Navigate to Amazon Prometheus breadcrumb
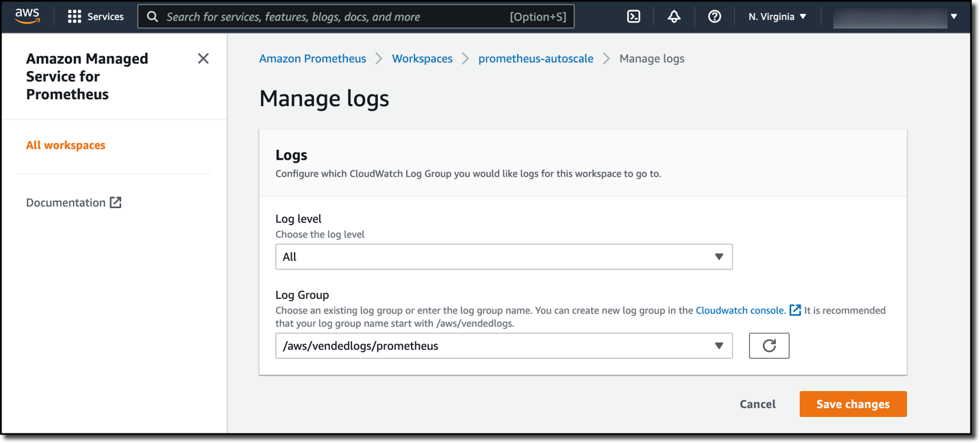This screenshot has width=980, height=443. 312,59
